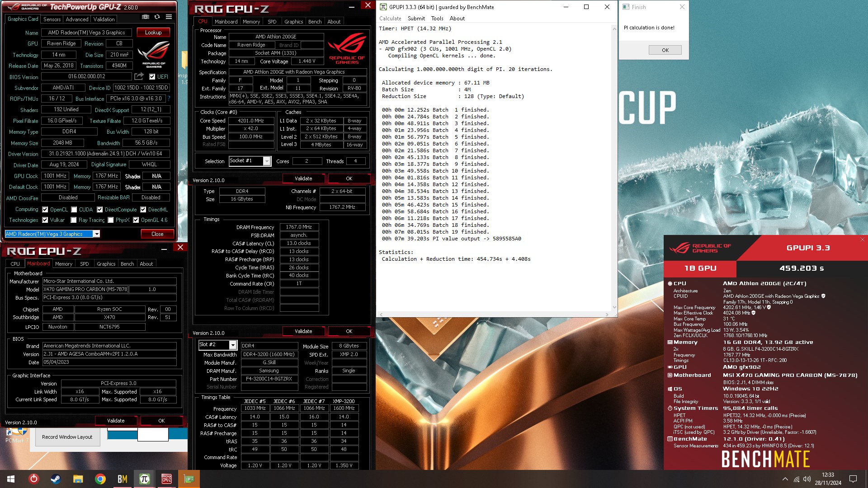Switch to GPUPI via taskbar pi icon

coord(144,479)
